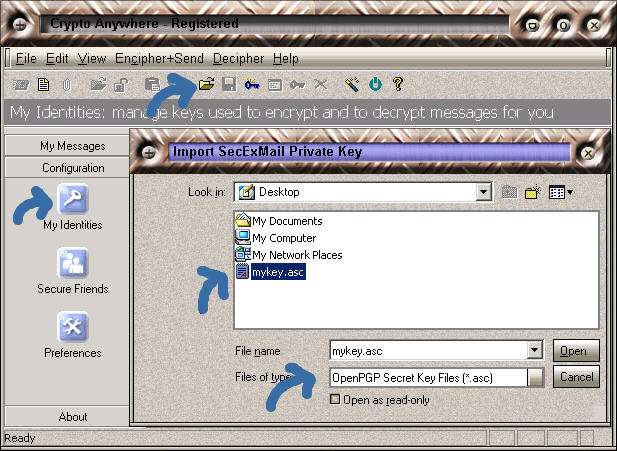Expand the Look in Desktop dropdown
Viewport: 617px width, 451px height.
tap(484, 192)
